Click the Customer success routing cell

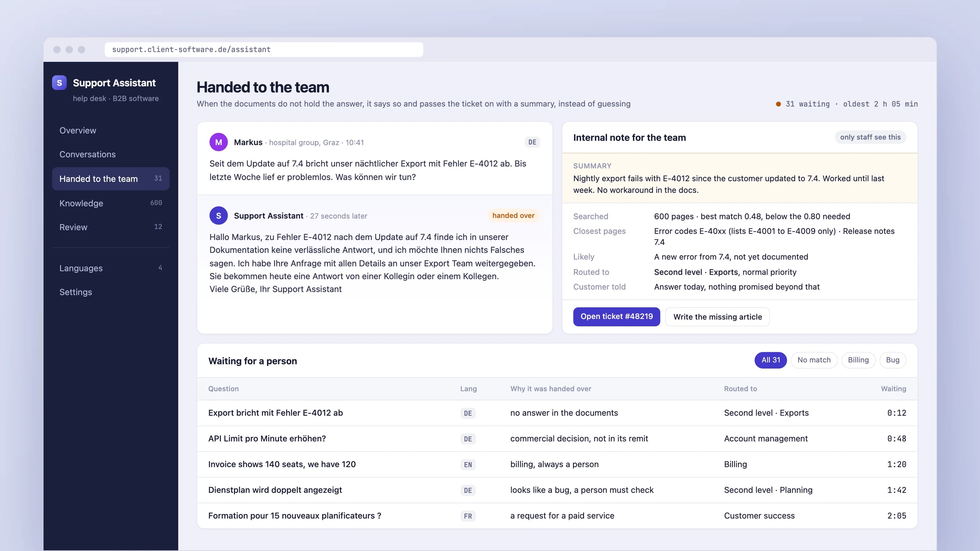tap(759, 515)
